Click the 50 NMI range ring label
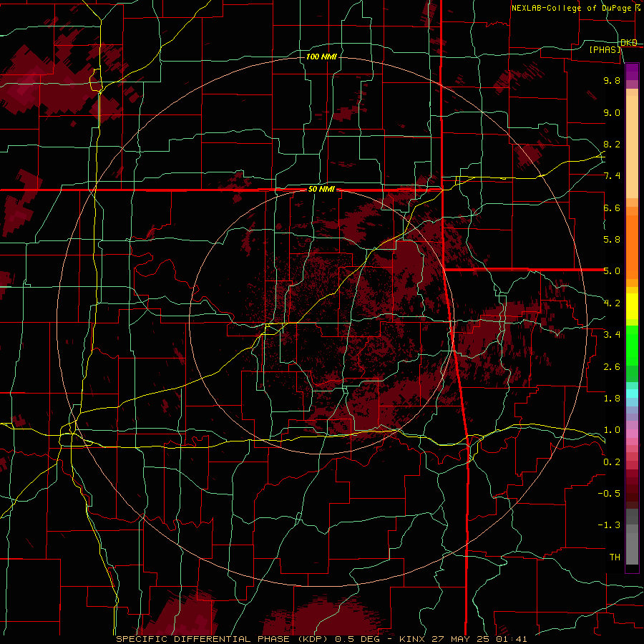Screen dimensions: 644x644 (321, 190)
